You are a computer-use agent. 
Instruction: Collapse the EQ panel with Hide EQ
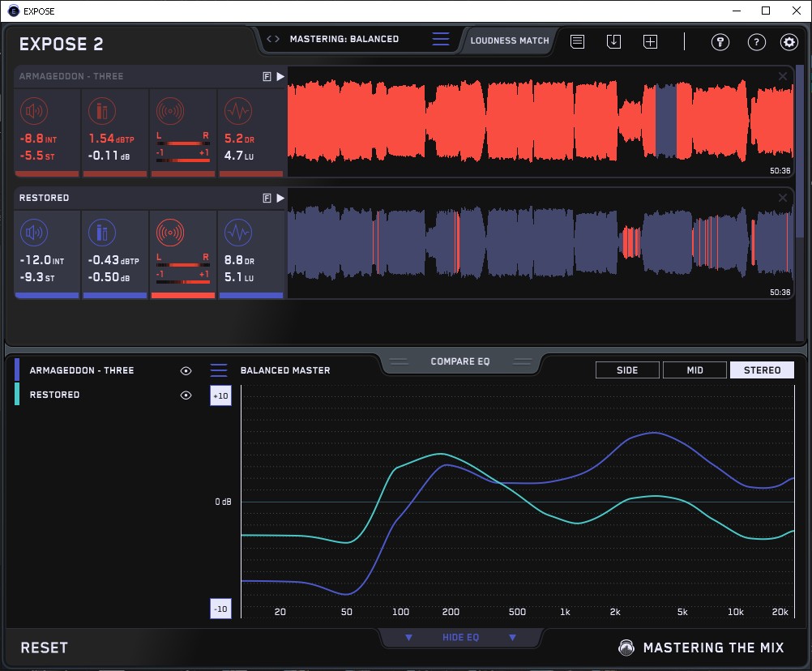tap(460, 638)
